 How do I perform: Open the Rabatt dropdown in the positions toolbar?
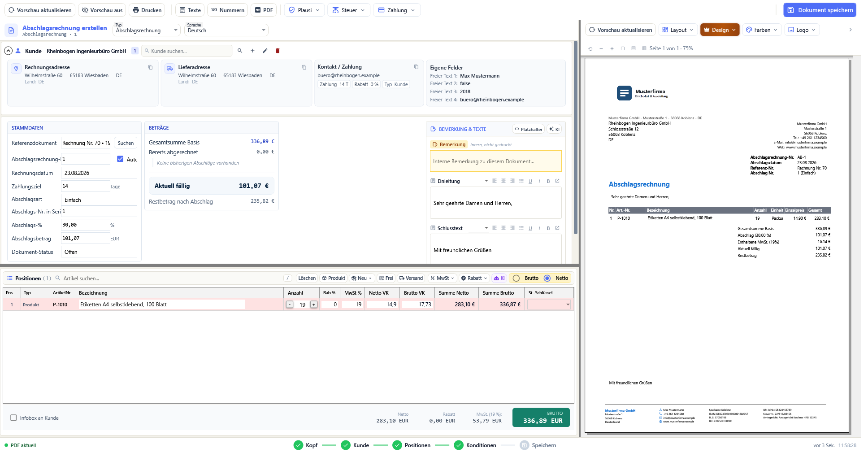click(474, 278)
